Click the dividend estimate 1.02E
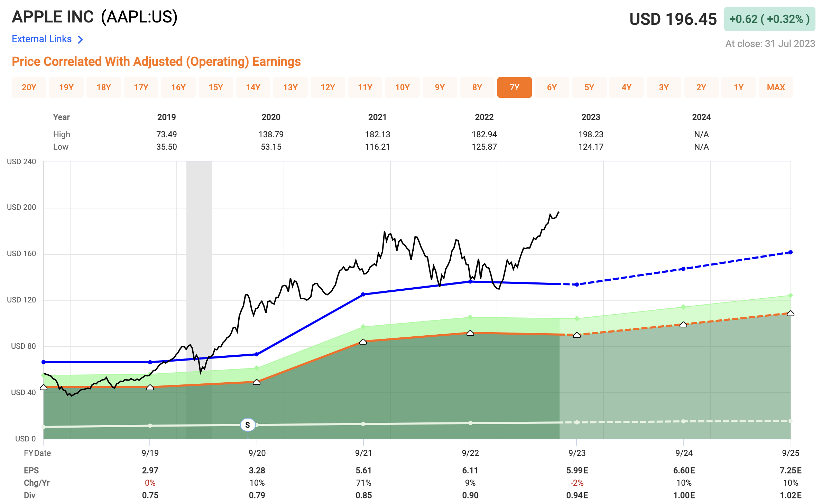The width and height of the screenshot is (821, 504). point(791,495)
